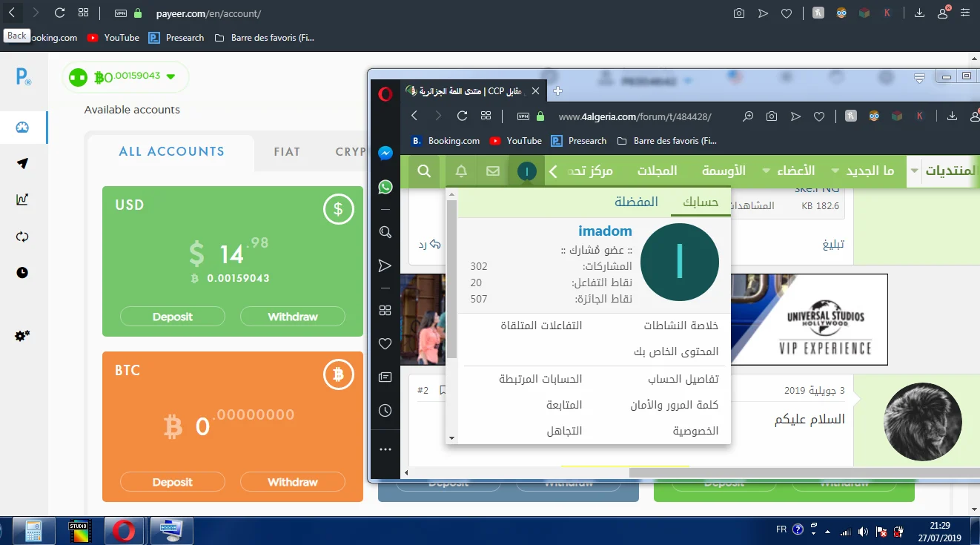Open the imadom profile name link

click(x=605, y=231)
